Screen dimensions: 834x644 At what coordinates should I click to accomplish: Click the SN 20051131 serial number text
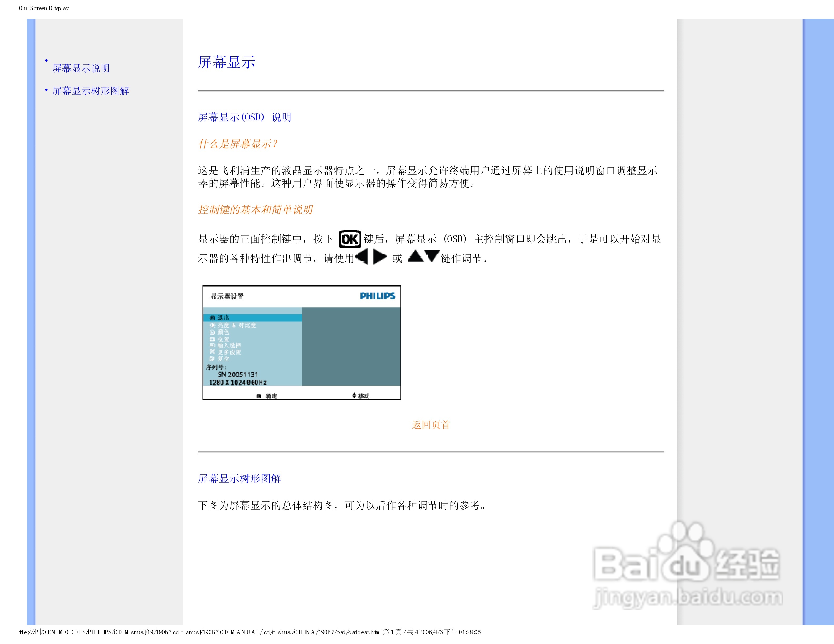pos(237,375)
